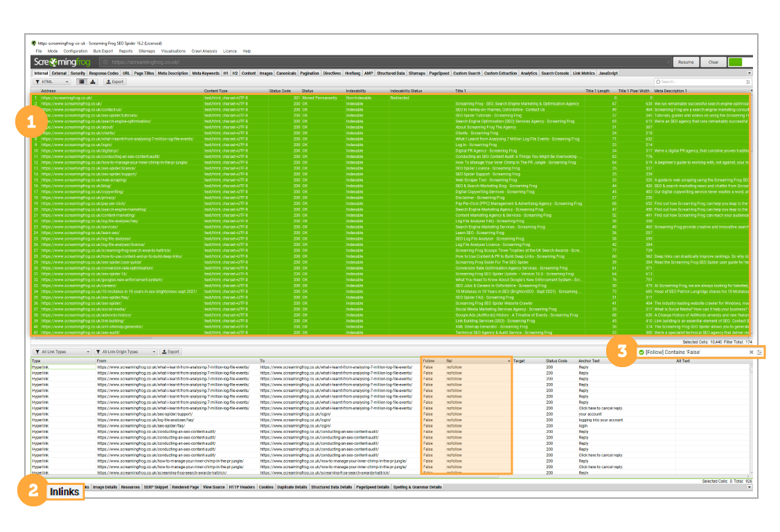Select the Response Codes tab
The image size is (780, 532).
[x=104, y=73]
